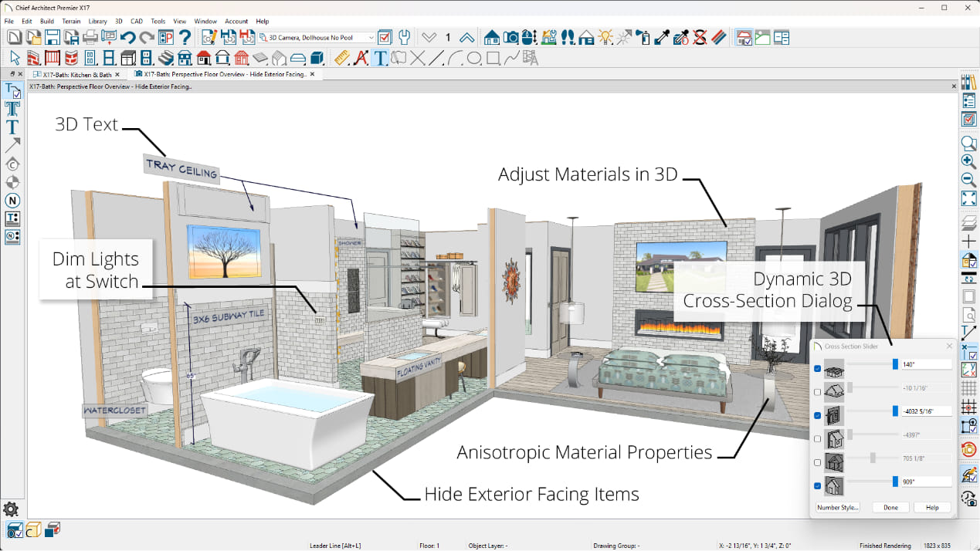Click the Undo arrow icon
The width and height of the screenshot is (980, 551).
[x=128, y=36]
